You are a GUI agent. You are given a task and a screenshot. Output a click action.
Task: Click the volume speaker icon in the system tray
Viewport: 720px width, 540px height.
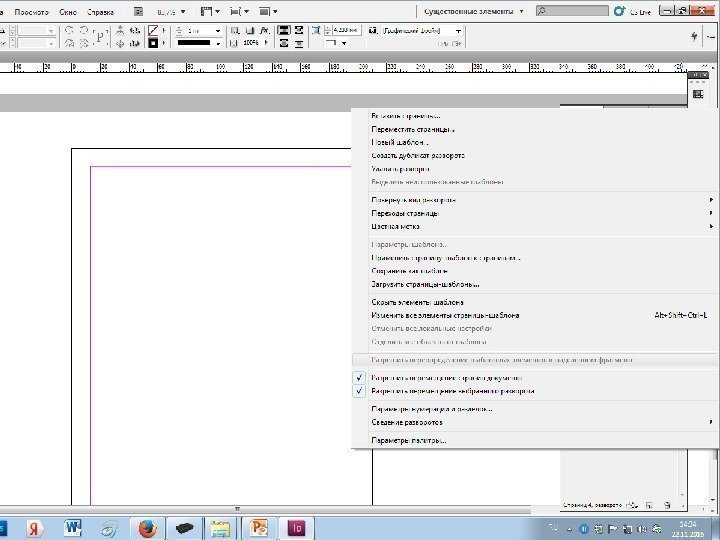click(642, 529)
